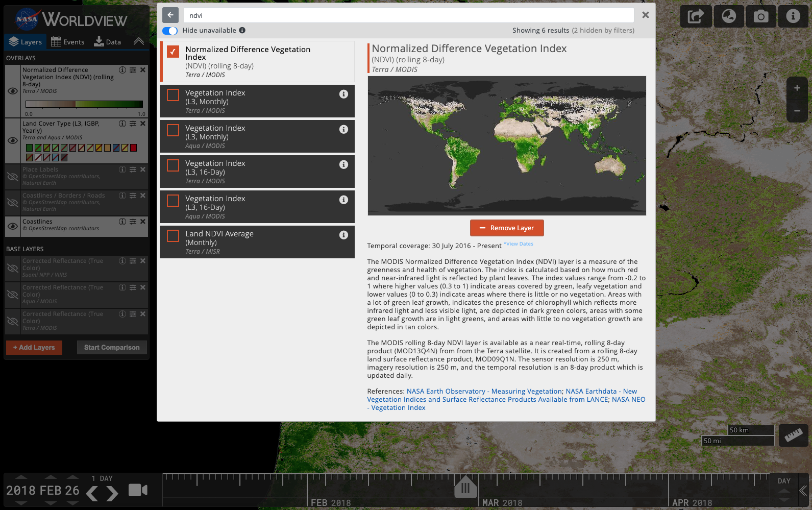This screenshot has width=812, height=510.
Task: Switch to the Events tab
Action: 68,42
